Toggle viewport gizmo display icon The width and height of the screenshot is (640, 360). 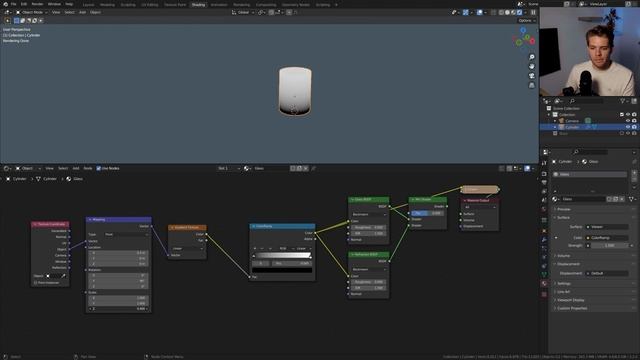(x=466, y=12)
